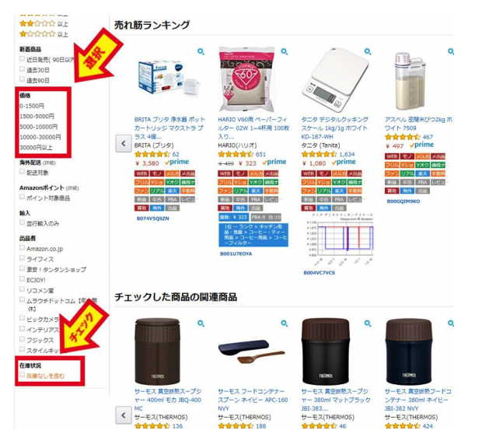The image size is (489, 448).
Task: Click the 楽天 badge under the HARIO product
Action: pyautogui.click(x=256, y=191)
